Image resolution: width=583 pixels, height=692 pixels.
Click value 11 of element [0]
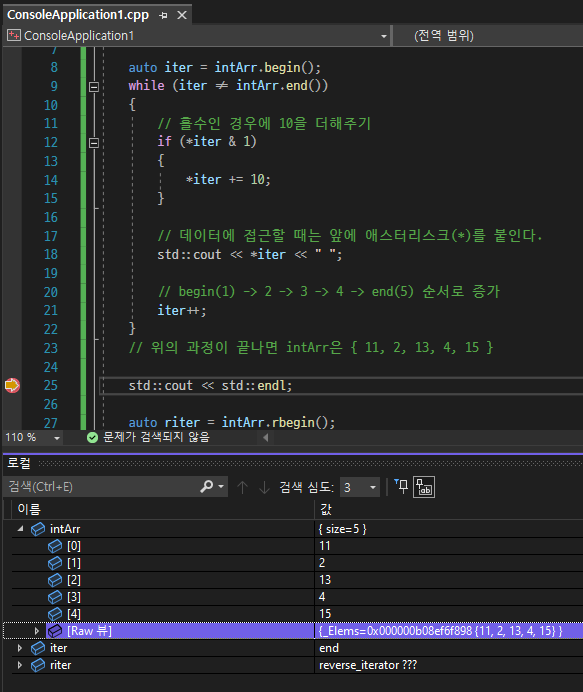click(x=325, y=546)
